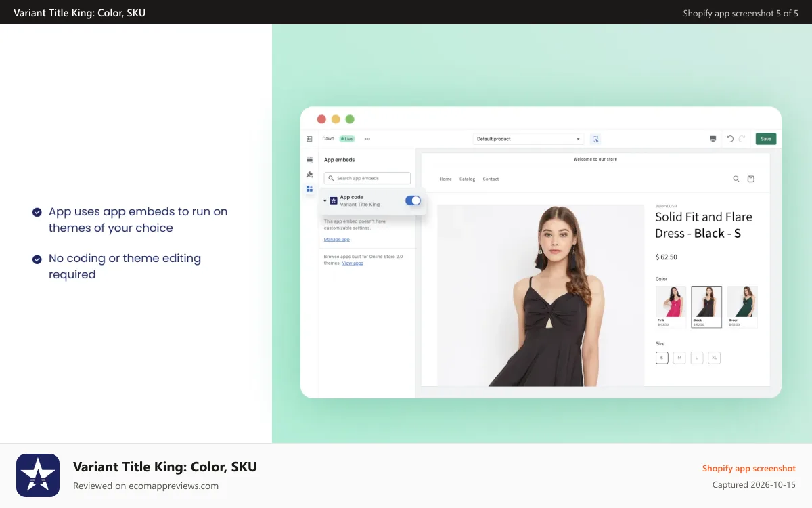Screen dimensions: 812x508
Task: Open the theme settings brush icon
Action: 309,175
